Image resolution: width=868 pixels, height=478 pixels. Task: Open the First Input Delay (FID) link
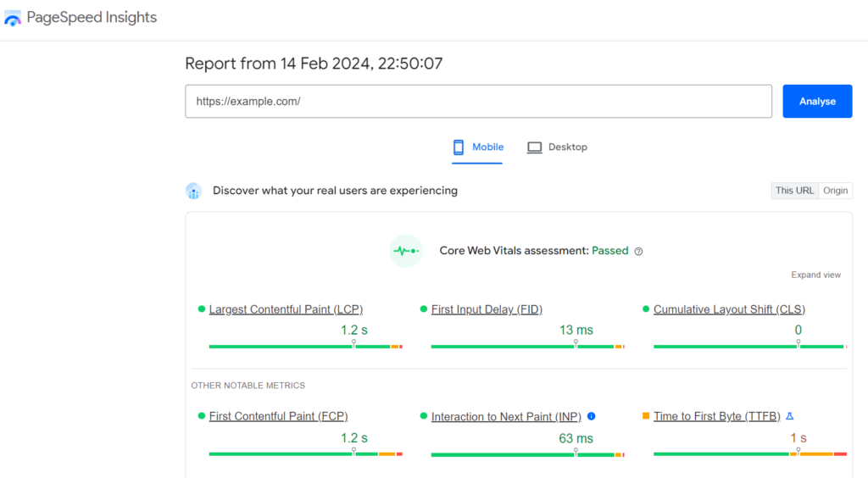487,310
